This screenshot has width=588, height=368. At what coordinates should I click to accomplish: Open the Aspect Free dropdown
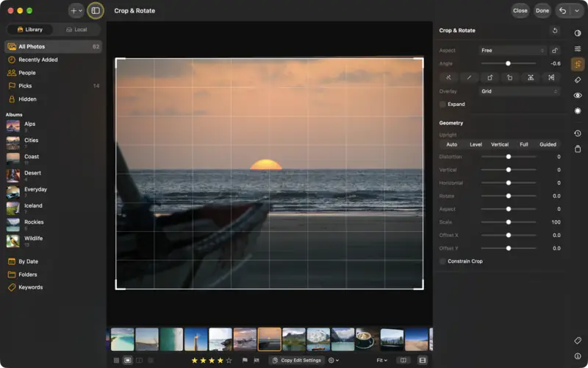[x=512, y=50]
